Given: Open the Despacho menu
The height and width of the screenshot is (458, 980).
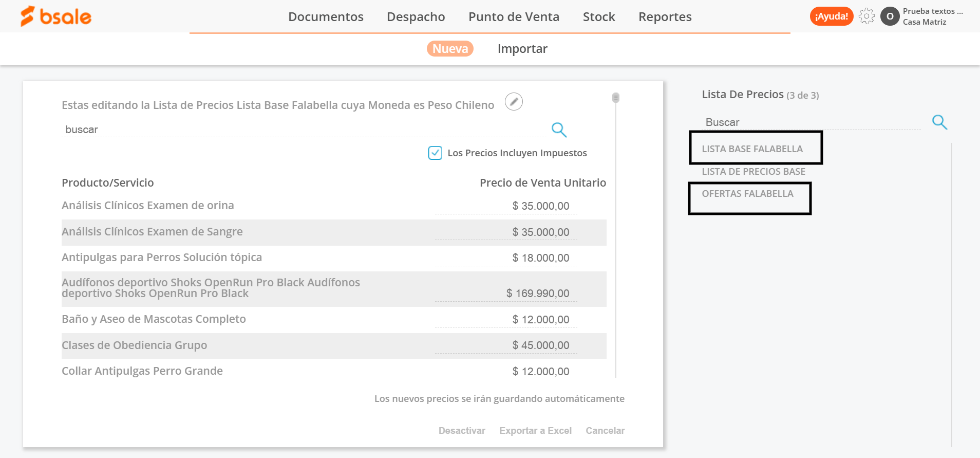Looking at the screenshot, I should click(x=416, y=17).
